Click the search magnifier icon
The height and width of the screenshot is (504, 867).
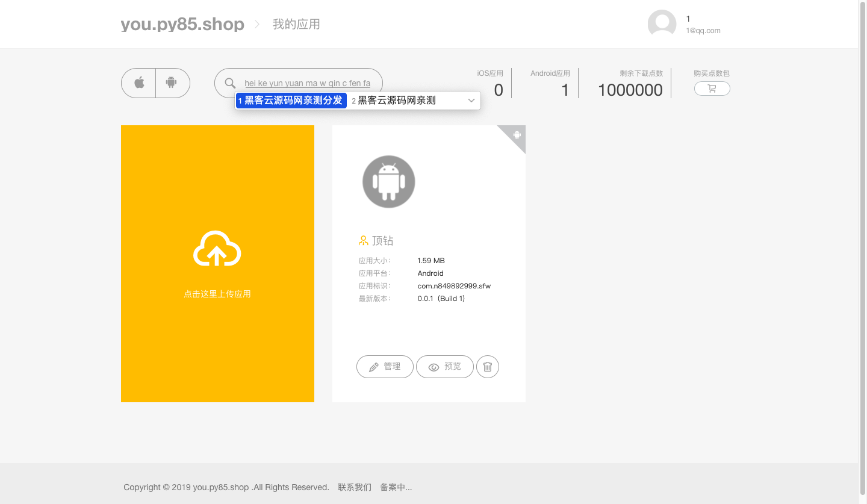[x=230, y=83]
